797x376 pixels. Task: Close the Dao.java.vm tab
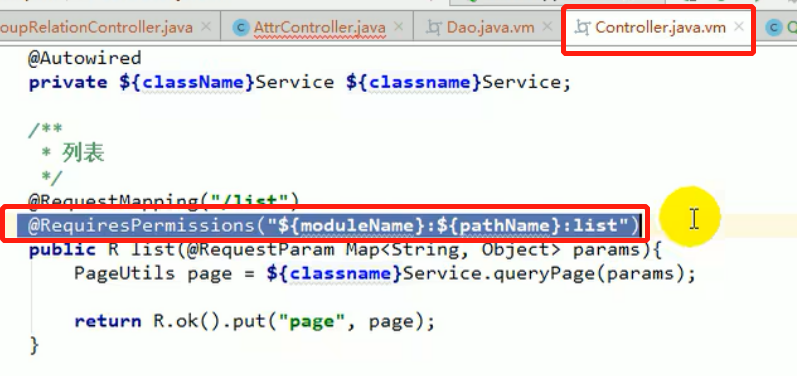[547, 26]
